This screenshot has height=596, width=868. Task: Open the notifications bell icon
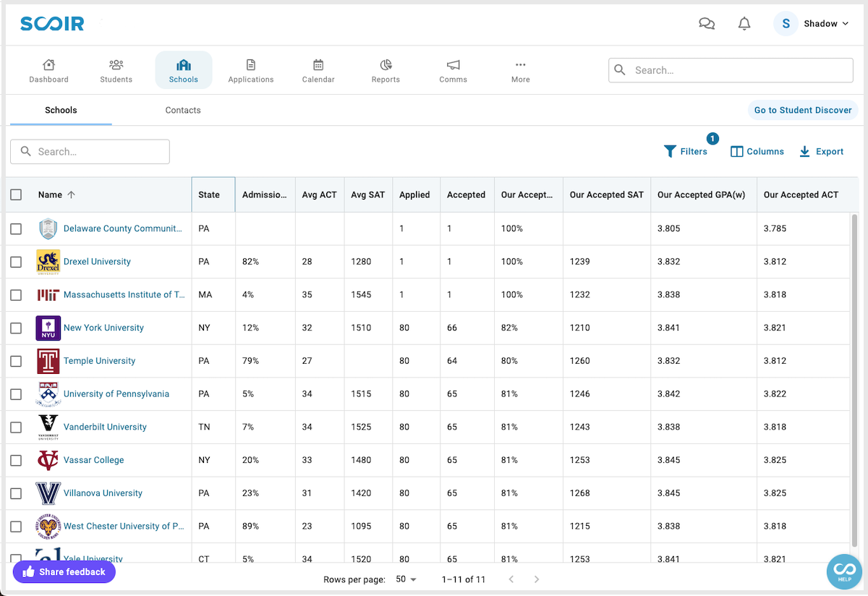pos(744,24)
